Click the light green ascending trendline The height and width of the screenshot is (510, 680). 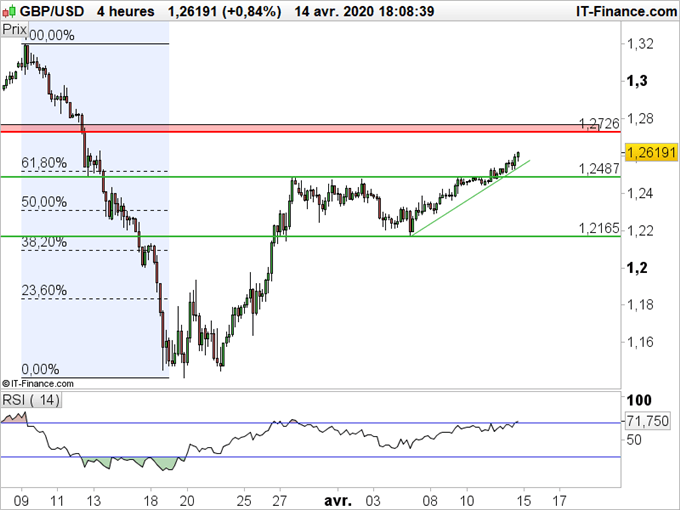tap(471, 198)
